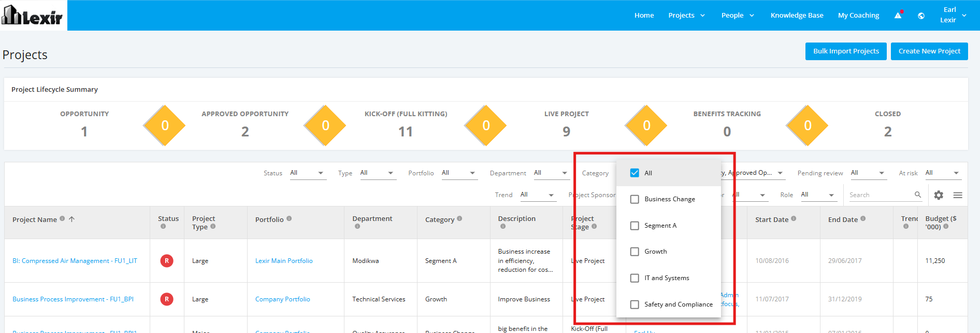Click the Opportunity stage count 1
The height and width of the screenshot is (333, 980).
tap(84, 132)
